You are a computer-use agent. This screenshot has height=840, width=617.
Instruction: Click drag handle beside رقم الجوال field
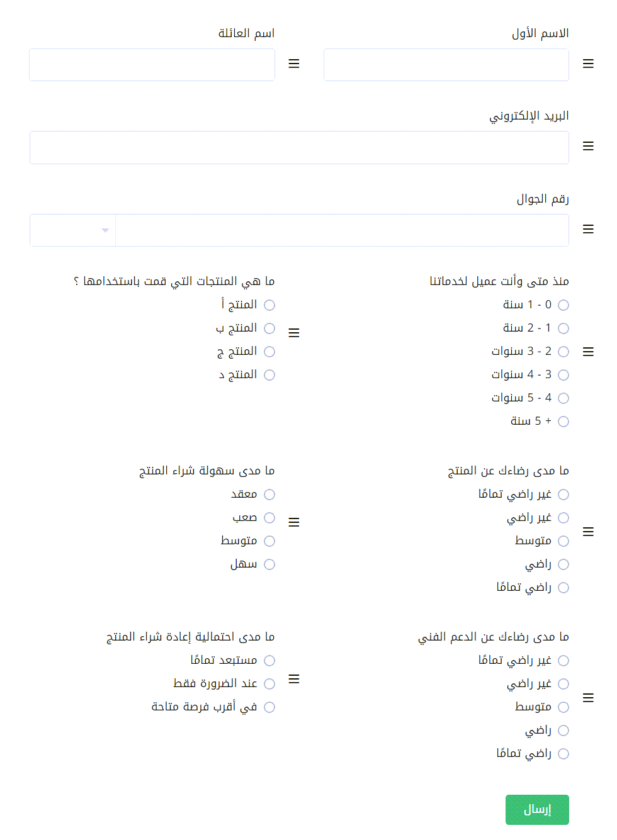(588, 229)
